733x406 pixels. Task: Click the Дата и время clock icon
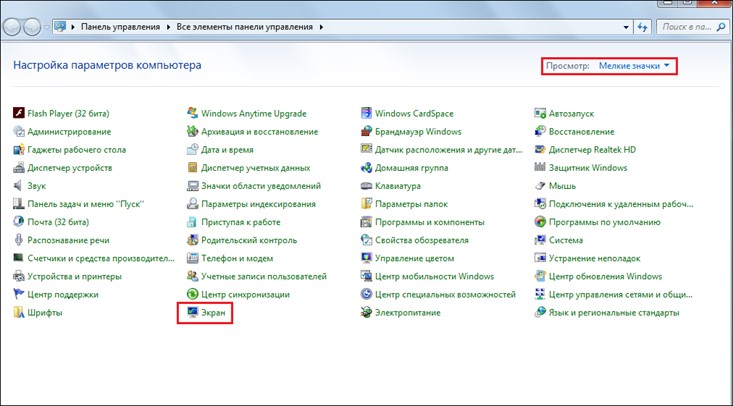click(x=193, y=150)
